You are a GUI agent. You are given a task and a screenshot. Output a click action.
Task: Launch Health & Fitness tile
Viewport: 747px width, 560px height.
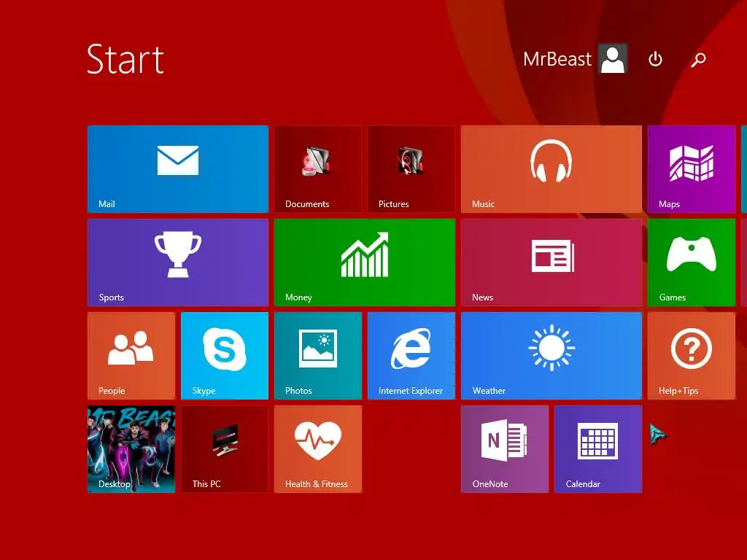click(318, 449)
